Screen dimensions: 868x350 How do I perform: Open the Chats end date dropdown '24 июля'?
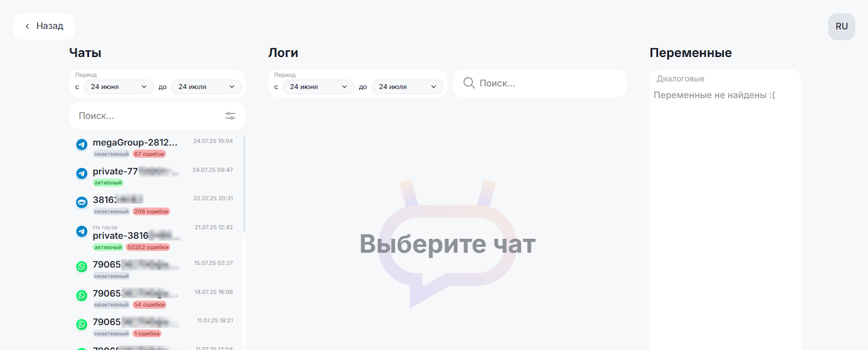tap(206, 87)
